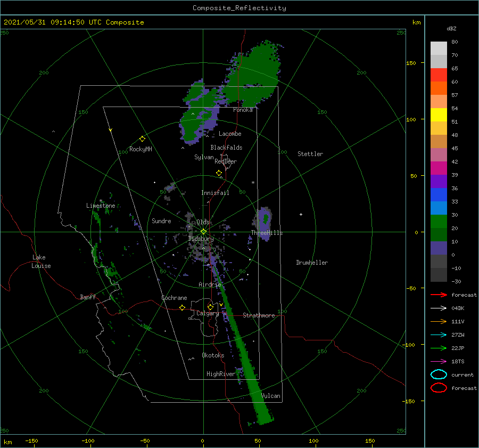Screen dimensions: 479x448
Task: Click the yellow diamond marker above Calgary
Action: pyautogui.click(x=210, y=307)
